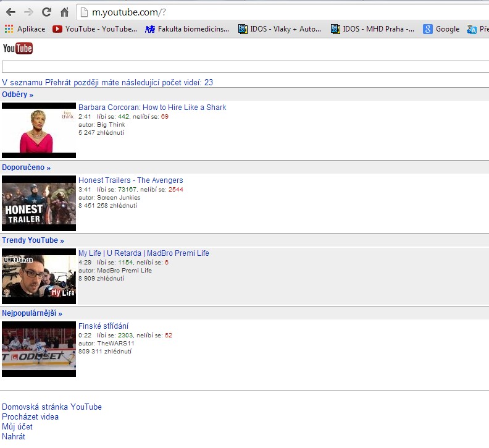
Task: Go to Domovská stránka YouTube
Action: pyautogui.click(x=52, y=407)
